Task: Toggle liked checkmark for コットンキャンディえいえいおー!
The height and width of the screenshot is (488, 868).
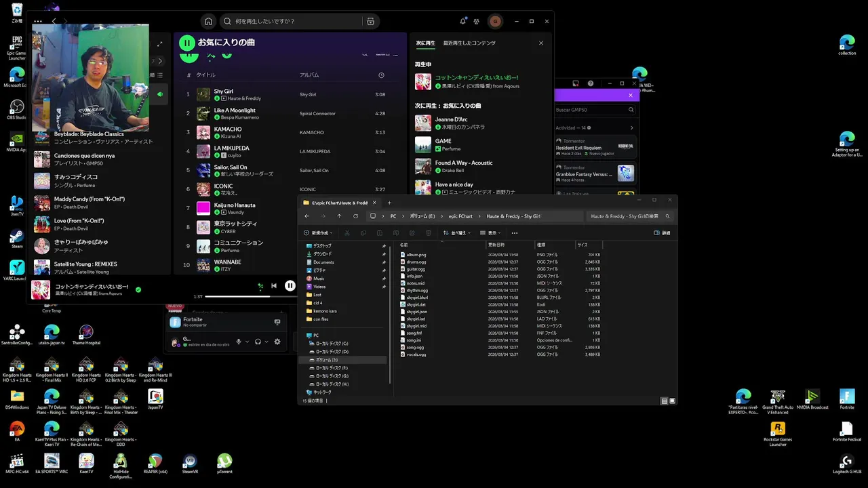Action: pyautogui.click(x=138, y=289)
